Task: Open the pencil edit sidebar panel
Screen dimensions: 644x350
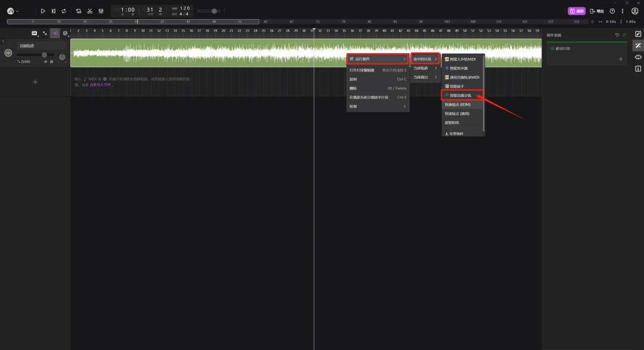Action: tap(638, 34)
